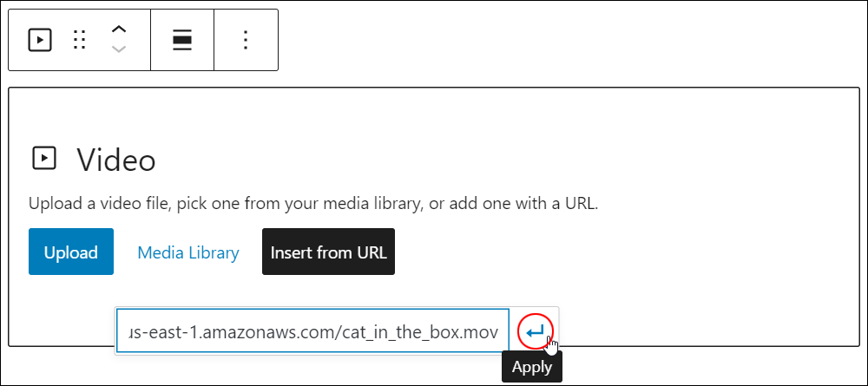Click the play icon beside the Video heading
The height and width of the screenshot is (386, 868).
(x=44, y=158)
